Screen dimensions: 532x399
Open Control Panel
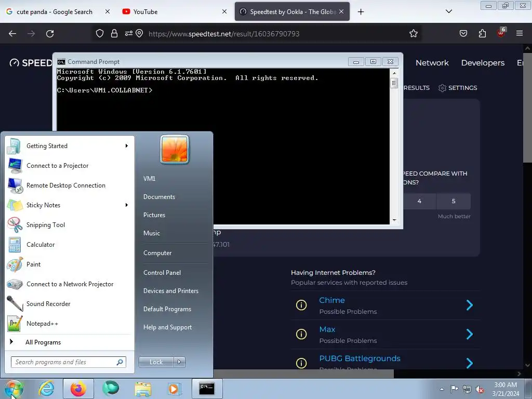tap(162, 273)
